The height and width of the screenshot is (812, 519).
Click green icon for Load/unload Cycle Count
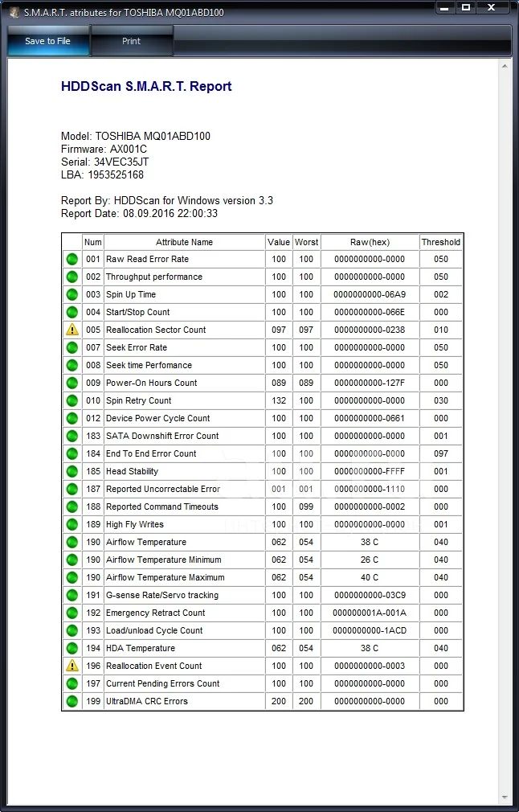click(72, 630)
